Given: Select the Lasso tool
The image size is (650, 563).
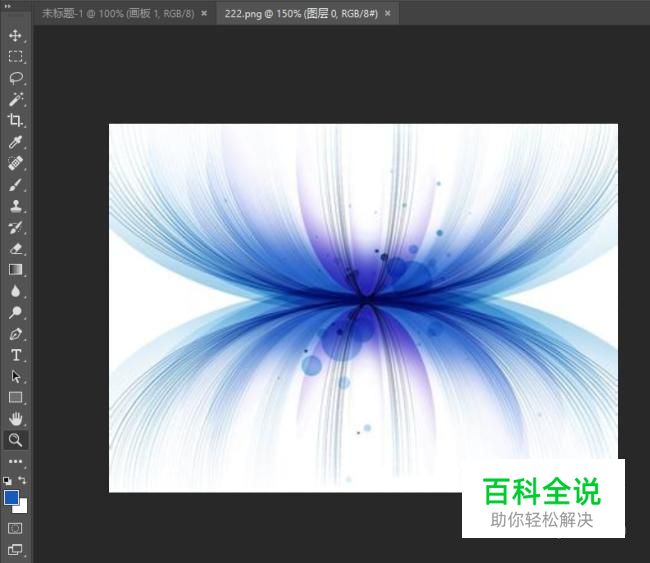Looking at the screenshot, I should point(15,78).
